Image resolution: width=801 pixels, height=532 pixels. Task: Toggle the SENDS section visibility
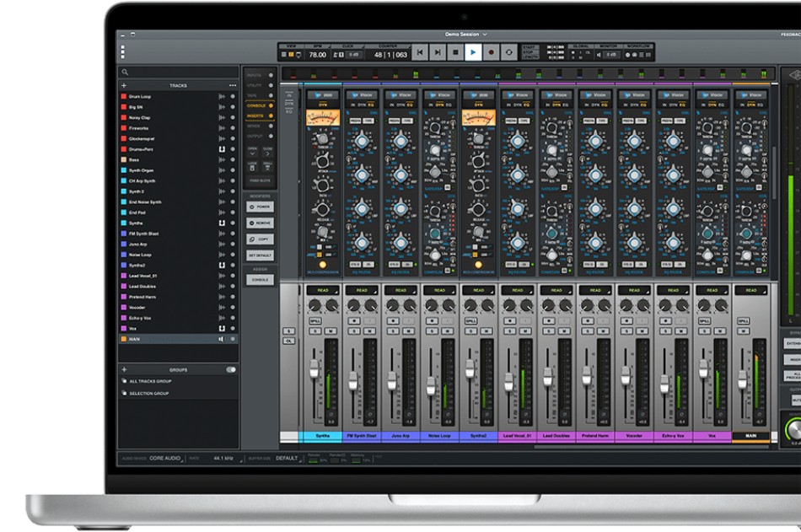271,126
